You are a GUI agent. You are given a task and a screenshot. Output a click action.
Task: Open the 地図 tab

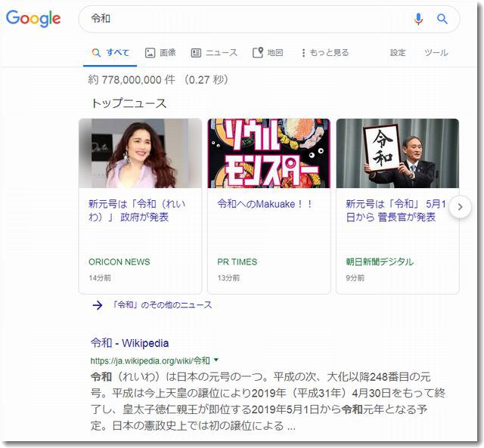pyautogui.click(x=268, y=53)
